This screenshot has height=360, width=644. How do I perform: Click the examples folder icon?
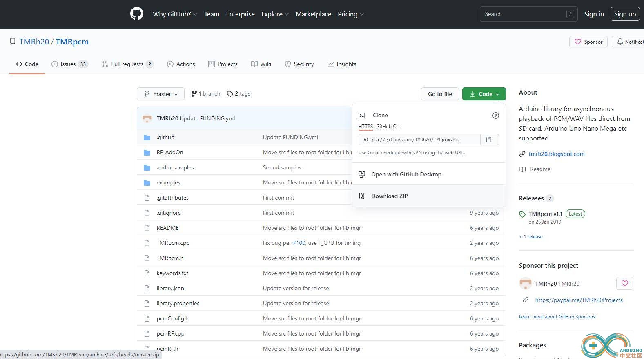coord(147,183)
